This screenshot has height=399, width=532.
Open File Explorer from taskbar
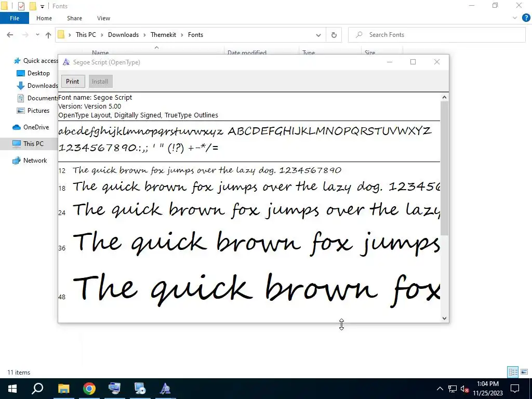click(63, 389)
